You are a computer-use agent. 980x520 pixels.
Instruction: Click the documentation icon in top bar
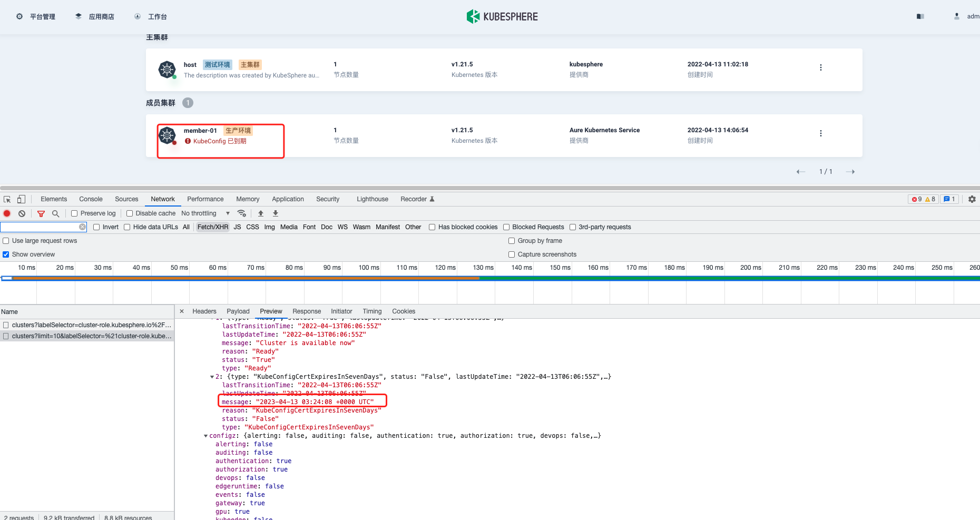(x=920, y=17)
